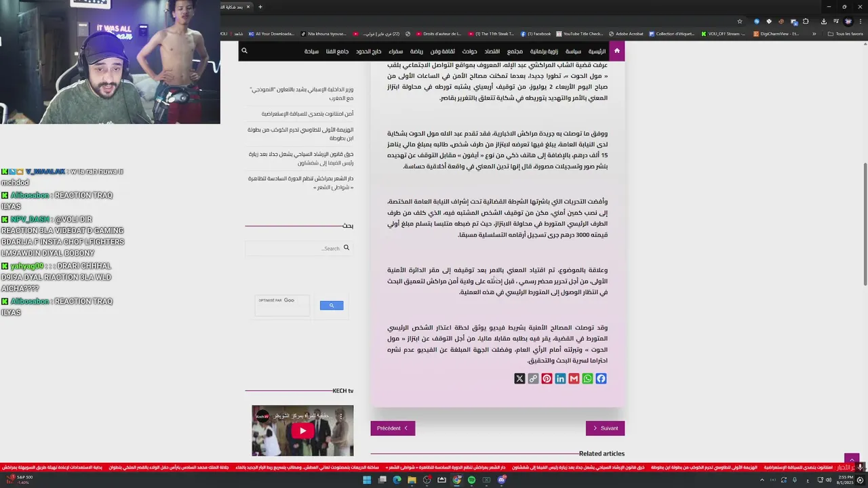Screen dimensions: 868x488
Task: Open sidebar link الهزيمة الأولى للطاوسي
Action: [300, 134]
